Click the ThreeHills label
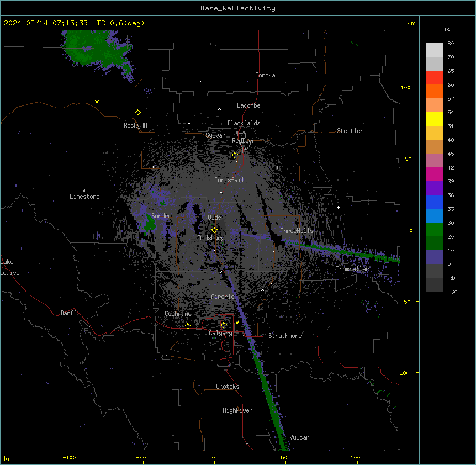Image resolution: width=476 pixels, height=465 pixels. click(297, 231)
